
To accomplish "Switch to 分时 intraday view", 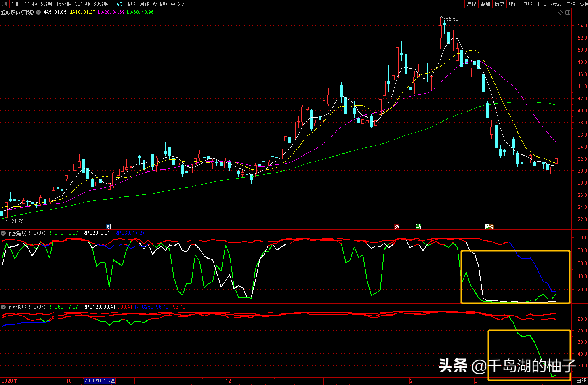I will [x=16, y=4].
